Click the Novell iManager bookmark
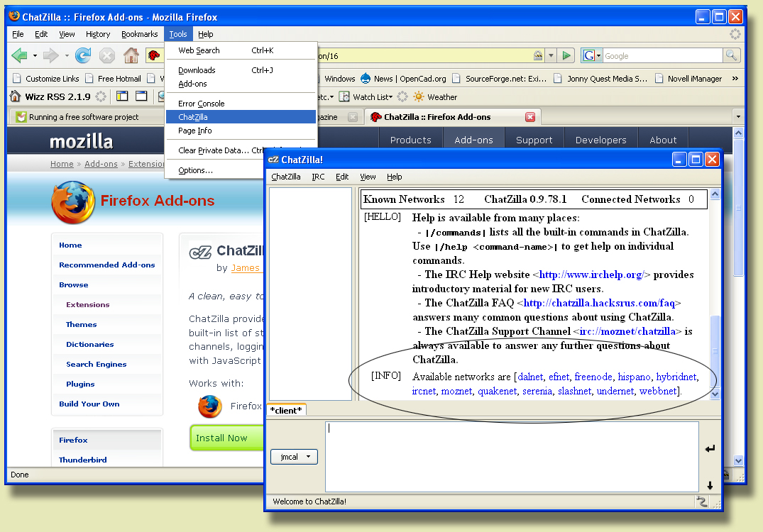This screenshot has width=763, height=532. click(688, 78)
